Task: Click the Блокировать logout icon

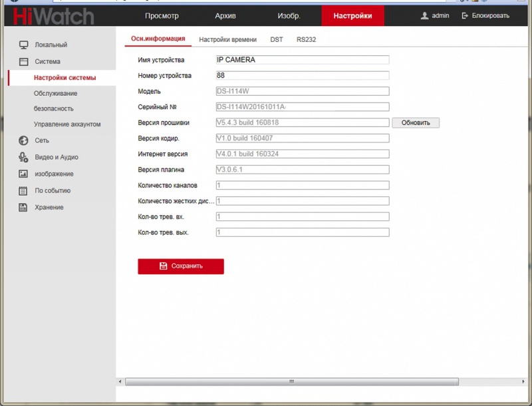Action: pos(465,15)
